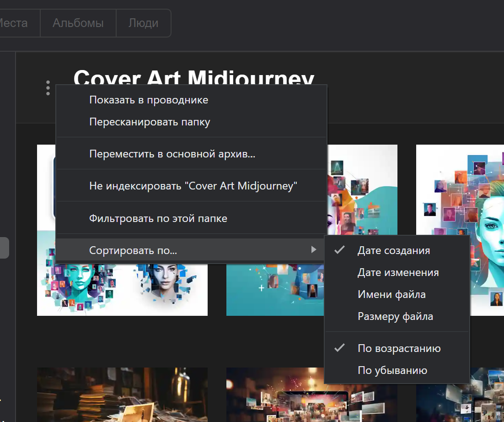Choose Показать в проводнике
Screen dimensions: 504x422
192,100
